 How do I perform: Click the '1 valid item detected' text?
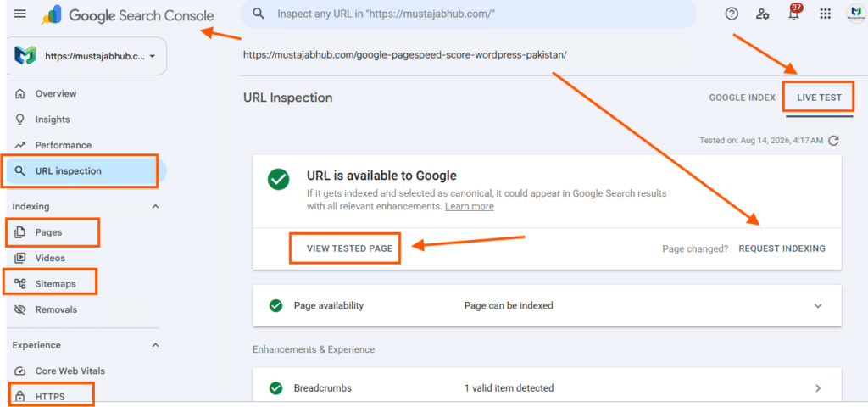509,388
